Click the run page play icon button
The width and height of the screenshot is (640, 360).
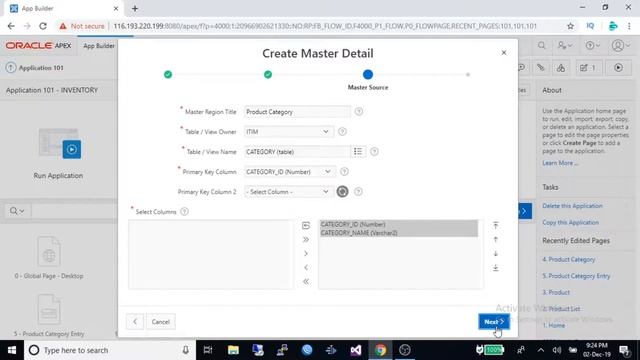(618, 68)
